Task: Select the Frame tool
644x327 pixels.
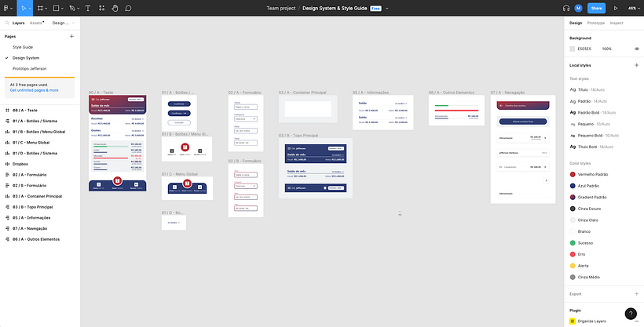Action: pyautogui.click(x=40, y=8)
